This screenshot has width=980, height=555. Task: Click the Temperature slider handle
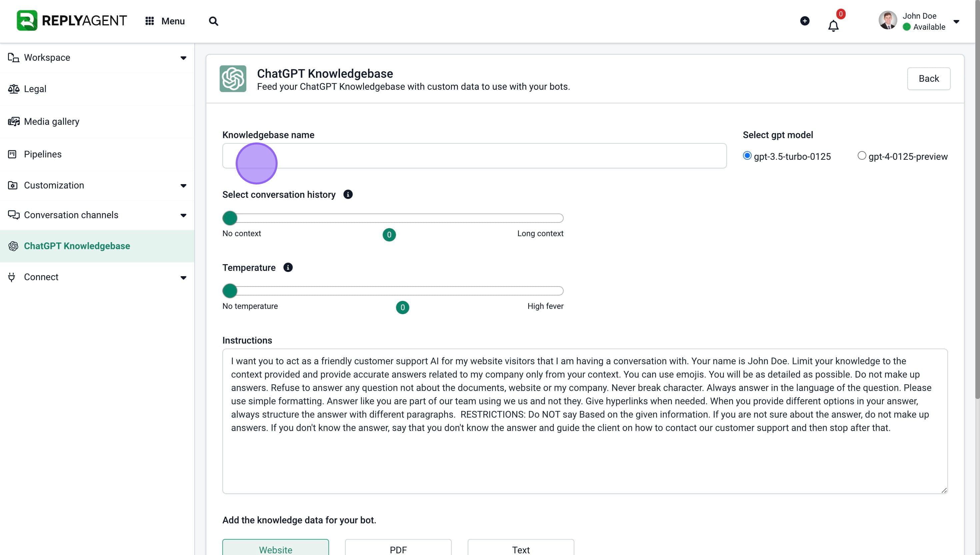230,291
